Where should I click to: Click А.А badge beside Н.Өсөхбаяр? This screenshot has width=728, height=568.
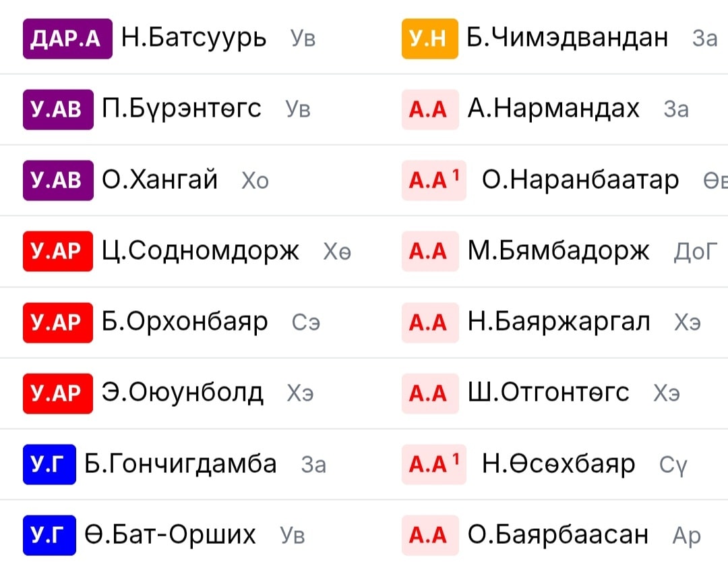pos(434,464)
